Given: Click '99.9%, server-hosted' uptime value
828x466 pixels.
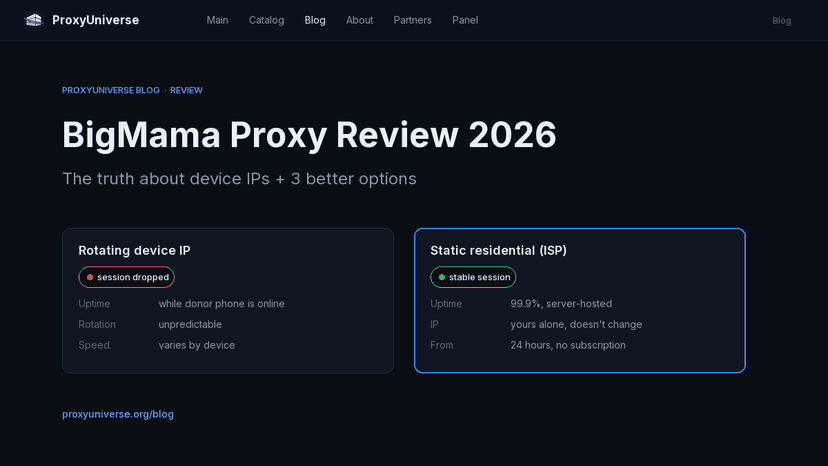Looking at the screenshot, I should 561,304.
